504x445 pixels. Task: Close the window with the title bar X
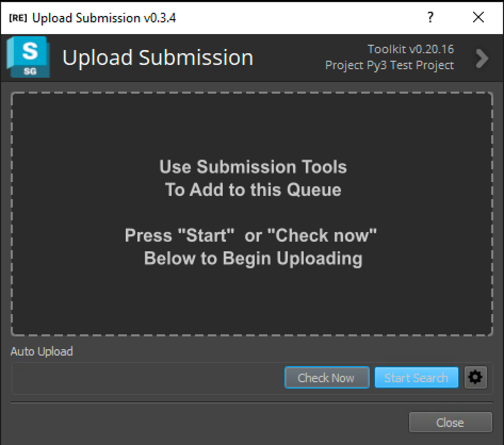pyautogui.click(x=478, y=17)
